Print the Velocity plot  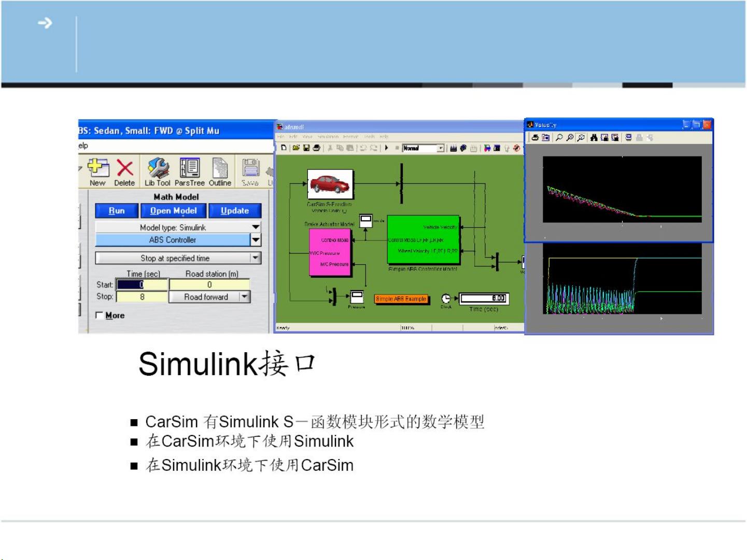(534, 138)
